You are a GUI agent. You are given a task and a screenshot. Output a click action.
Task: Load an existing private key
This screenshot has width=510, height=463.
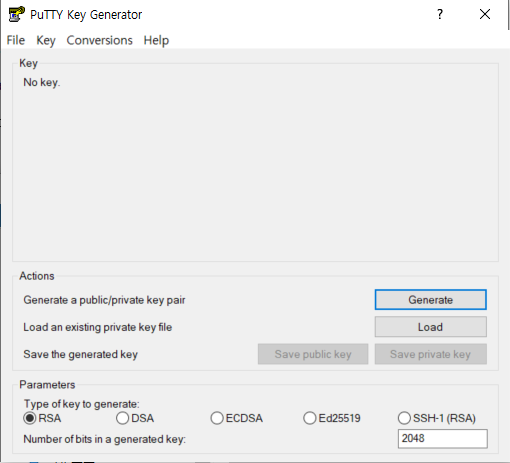point(430,327)
